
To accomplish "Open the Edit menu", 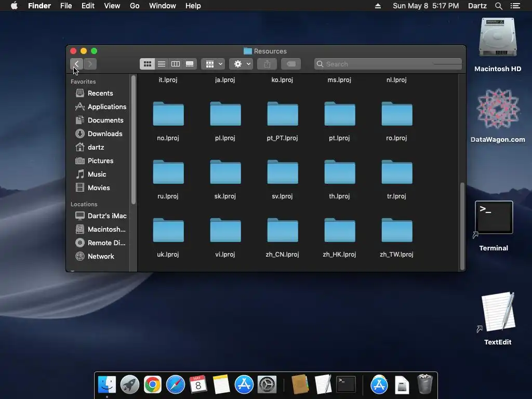I will [x=88, y=6].
